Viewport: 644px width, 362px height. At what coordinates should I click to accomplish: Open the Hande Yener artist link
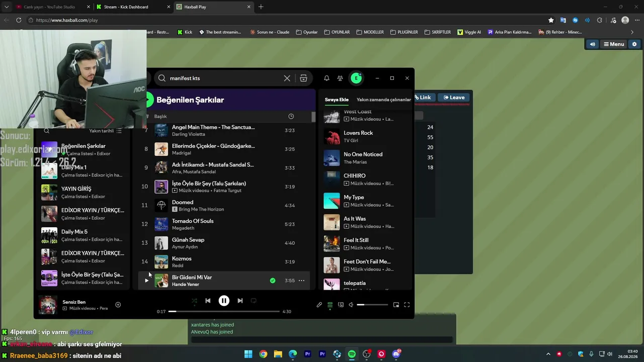pyautogui.click(x=186, y=285)
